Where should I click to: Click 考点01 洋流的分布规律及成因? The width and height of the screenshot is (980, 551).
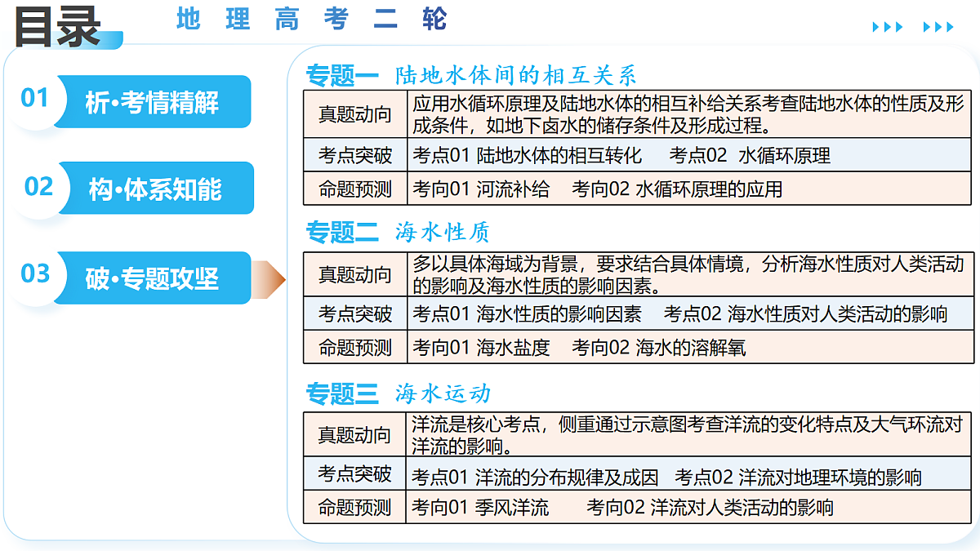pyautogui.click(x=535, y=477)
